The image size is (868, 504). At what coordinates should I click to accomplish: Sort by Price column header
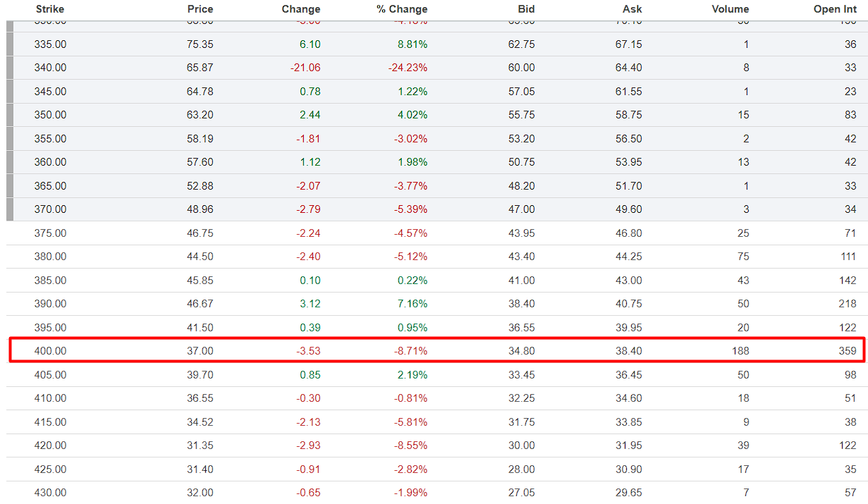200,9
